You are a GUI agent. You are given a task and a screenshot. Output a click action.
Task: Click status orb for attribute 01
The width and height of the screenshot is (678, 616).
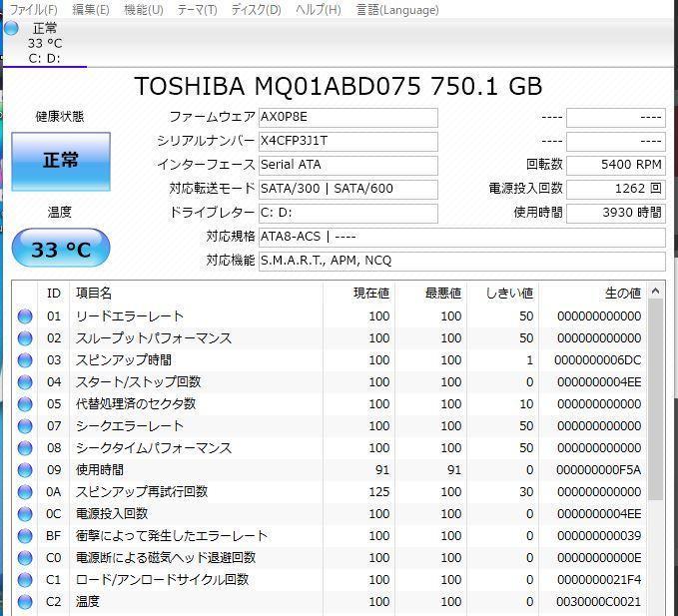pyautogui.click(x=25, y=316)
